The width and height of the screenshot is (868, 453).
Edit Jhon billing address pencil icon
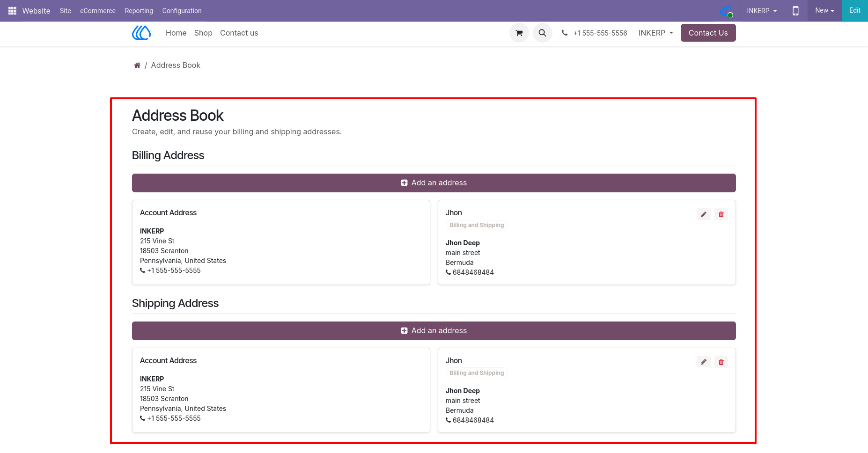pos(704,214)
